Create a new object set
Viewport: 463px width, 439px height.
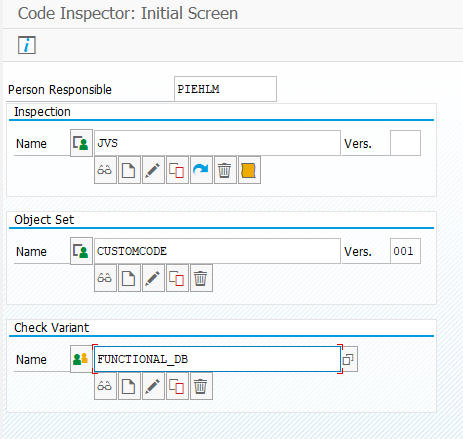tap(129, 278)
